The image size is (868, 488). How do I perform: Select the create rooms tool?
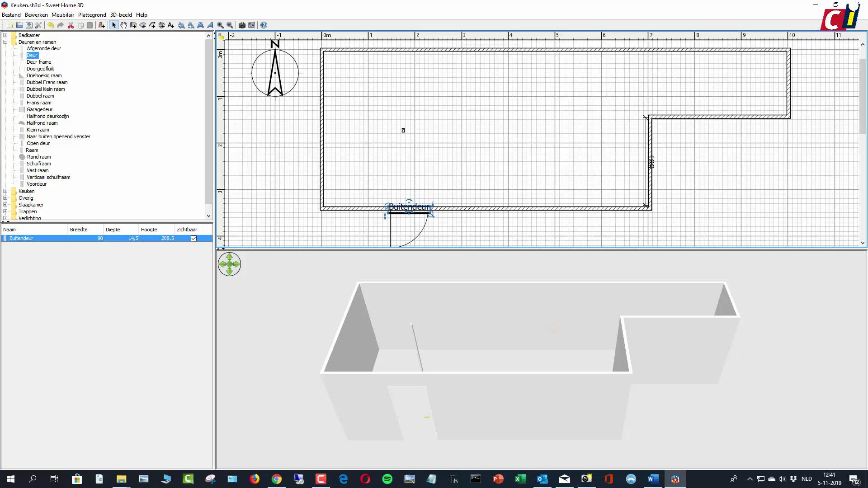142,25
